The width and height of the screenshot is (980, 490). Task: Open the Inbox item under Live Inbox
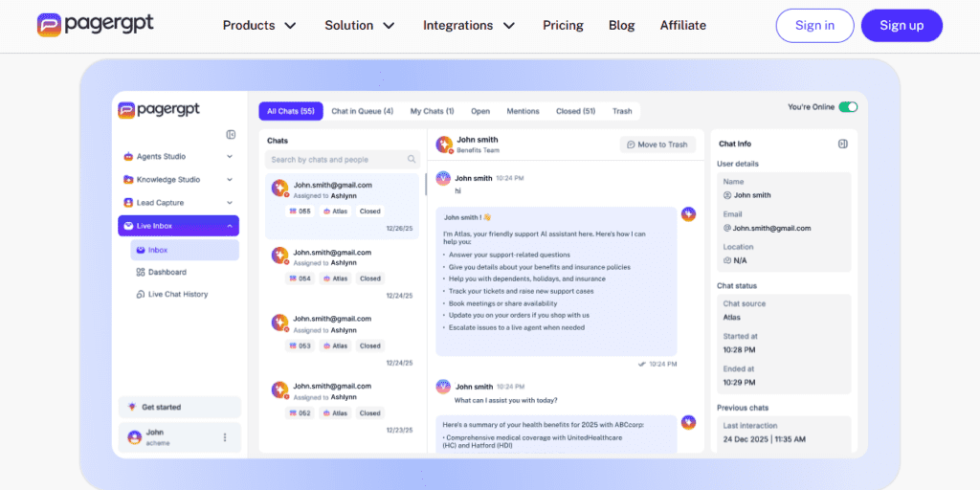pos(185,250)
